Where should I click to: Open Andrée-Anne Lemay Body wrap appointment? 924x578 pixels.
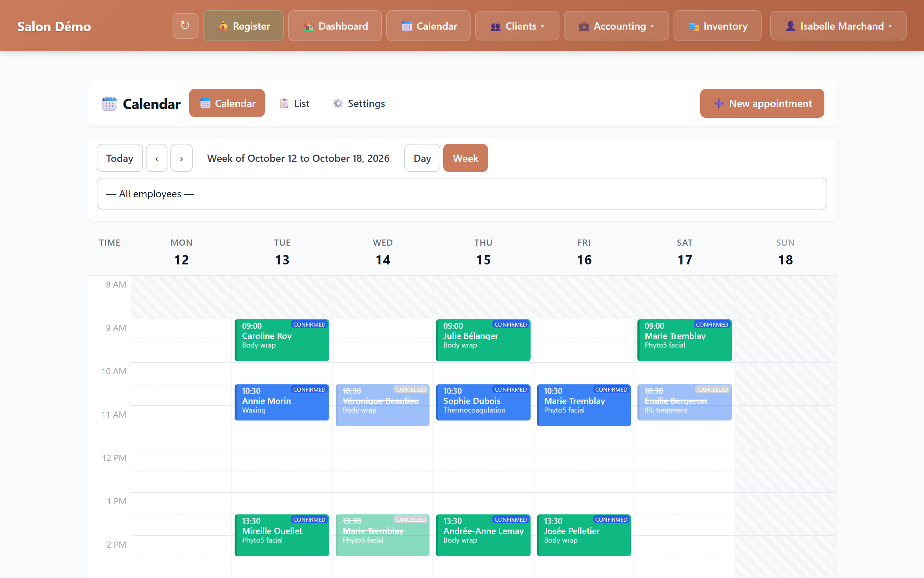pos(483,535)
